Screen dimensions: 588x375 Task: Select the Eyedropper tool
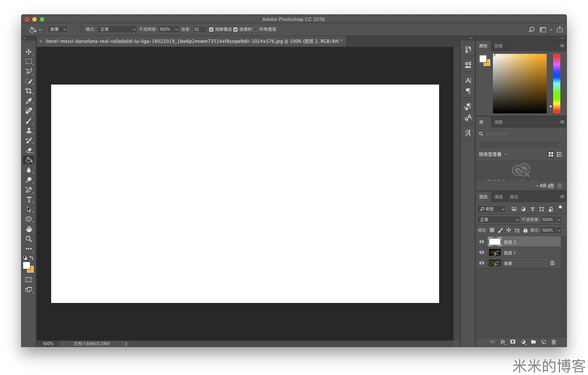(29, 101)
